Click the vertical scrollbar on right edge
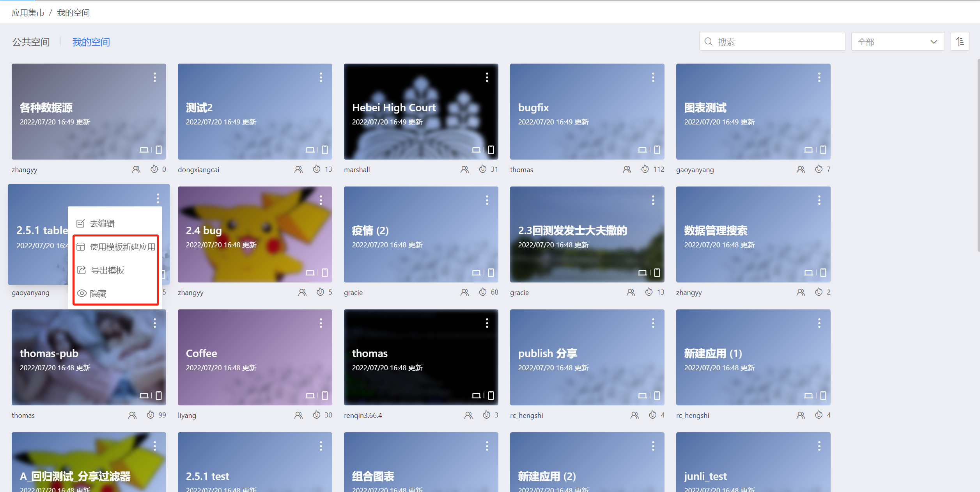Screen dimensions: 980x492 click(x=978, y=156)
